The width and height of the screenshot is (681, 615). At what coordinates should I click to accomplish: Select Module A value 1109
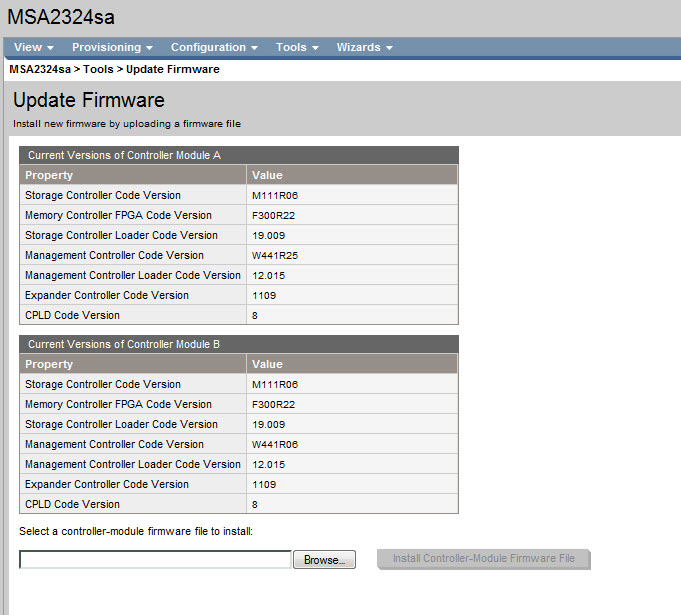click(264, 295)
